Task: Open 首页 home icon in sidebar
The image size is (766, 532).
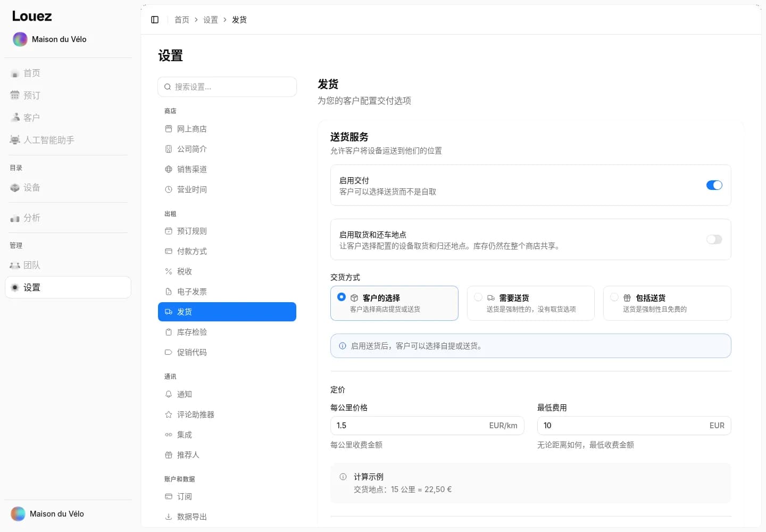Action: coord(15,73)
